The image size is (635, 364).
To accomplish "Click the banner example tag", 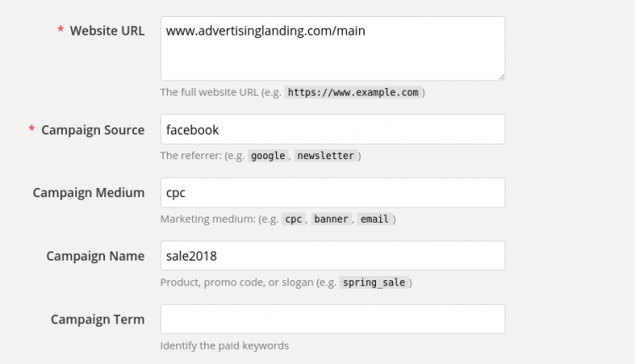I will pos(331,219).
